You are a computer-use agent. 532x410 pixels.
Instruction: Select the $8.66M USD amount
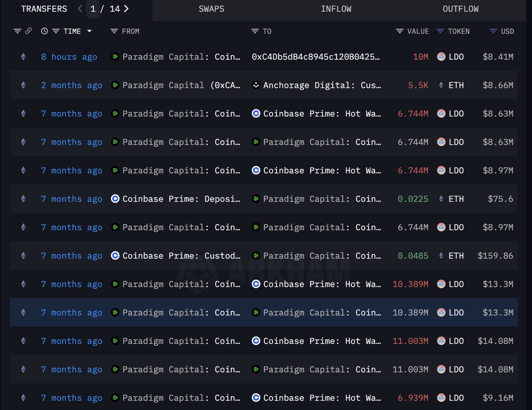498,85
